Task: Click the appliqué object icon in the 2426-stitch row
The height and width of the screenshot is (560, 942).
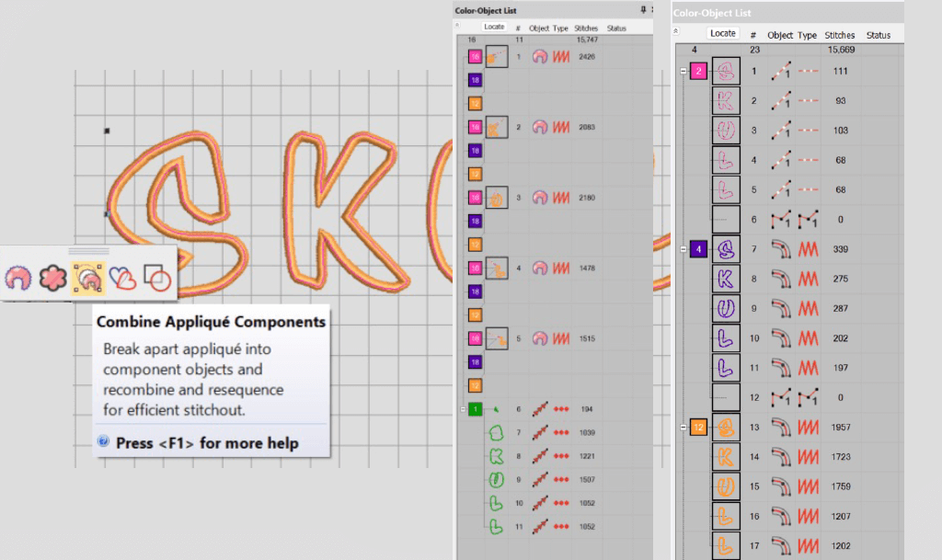Action: click(540, 57)
